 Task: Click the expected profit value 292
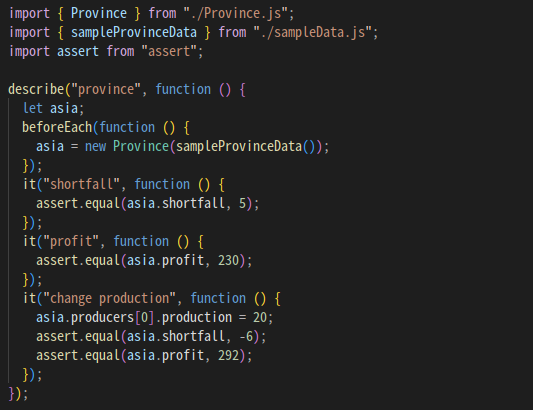pyautogui.click(x=228, y=356)
